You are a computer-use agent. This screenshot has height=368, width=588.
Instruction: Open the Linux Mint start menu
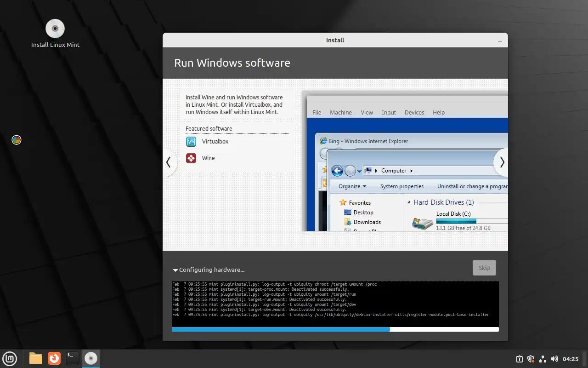pos(10,358)
